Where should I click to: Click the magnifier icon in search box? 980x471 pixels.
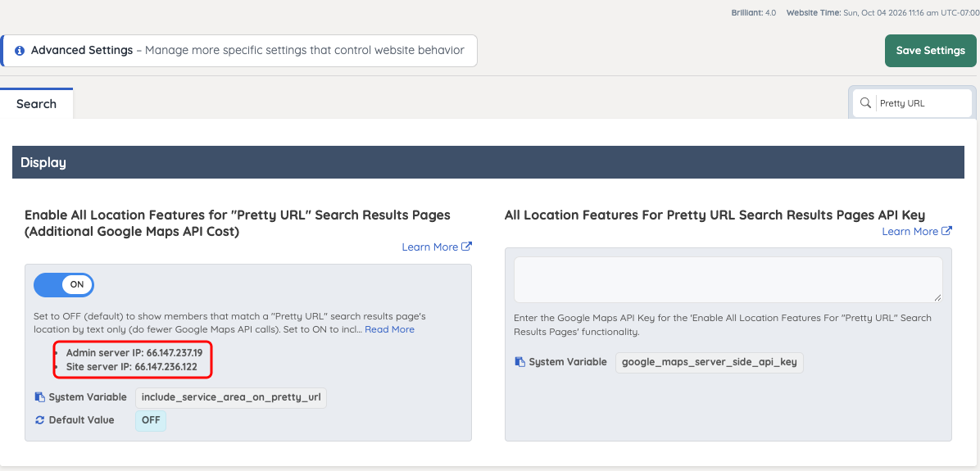coord(865,103)
